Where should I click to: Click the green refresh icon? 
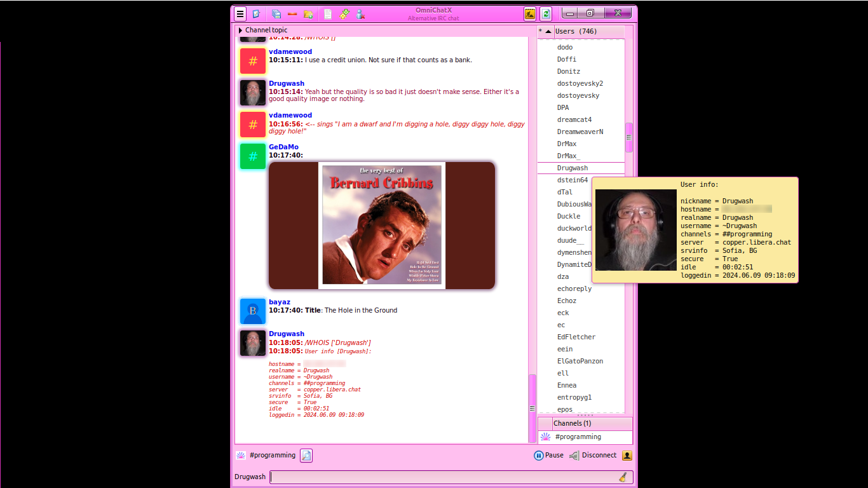(546, 13)
